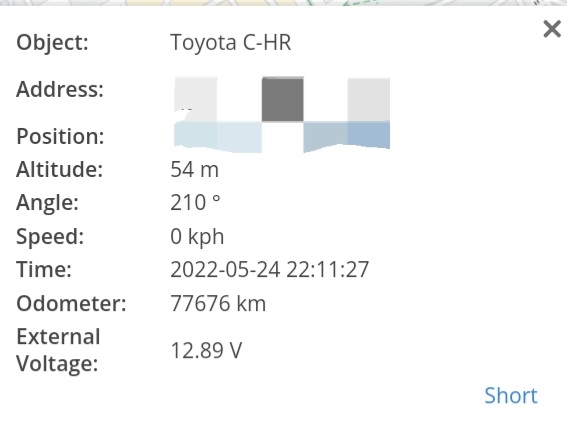The width and height of the screenshot is (567, 426).
Task: Click the Position label
Action: 60,137
